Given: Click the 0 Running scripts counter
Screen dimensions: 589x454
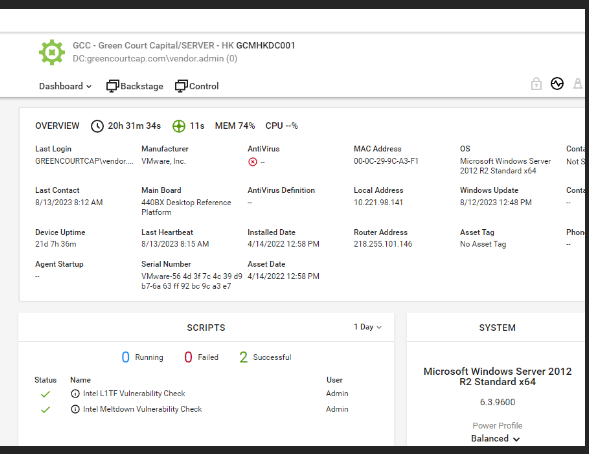Looking at the screenshot, I should click(142, 357).
